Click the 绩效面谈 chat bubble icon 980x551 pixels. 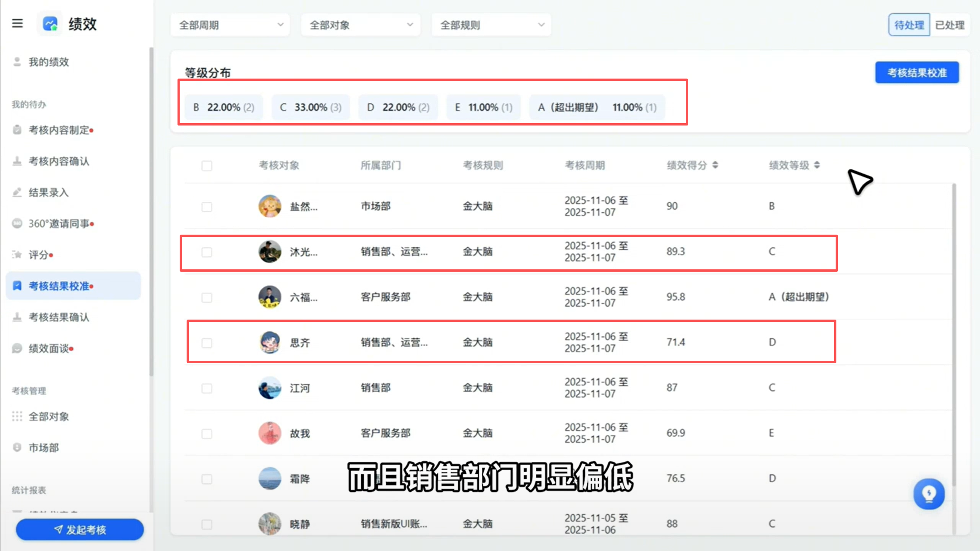click(x=17, y=348)
